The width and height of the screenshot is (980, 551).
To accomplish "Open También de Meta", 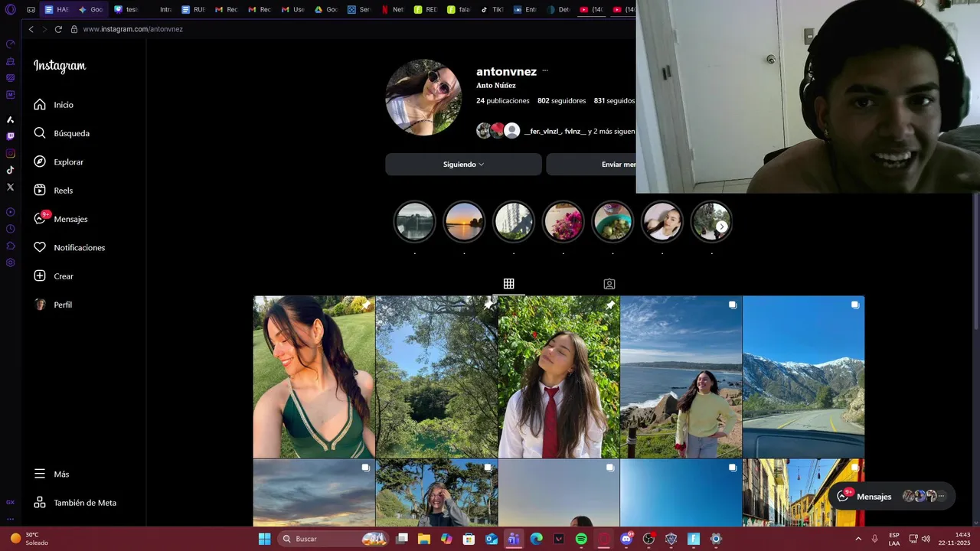I will (75, 503).
